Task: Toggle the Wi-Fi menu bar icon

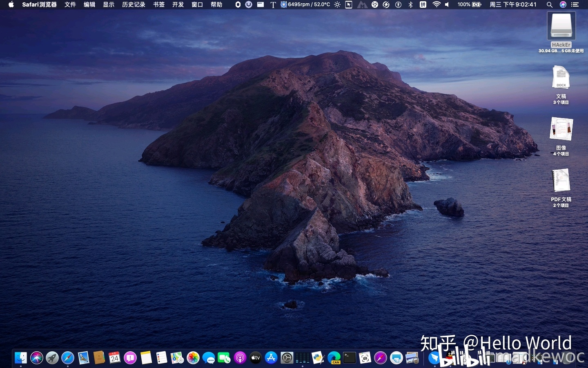Action: point(437,4)
